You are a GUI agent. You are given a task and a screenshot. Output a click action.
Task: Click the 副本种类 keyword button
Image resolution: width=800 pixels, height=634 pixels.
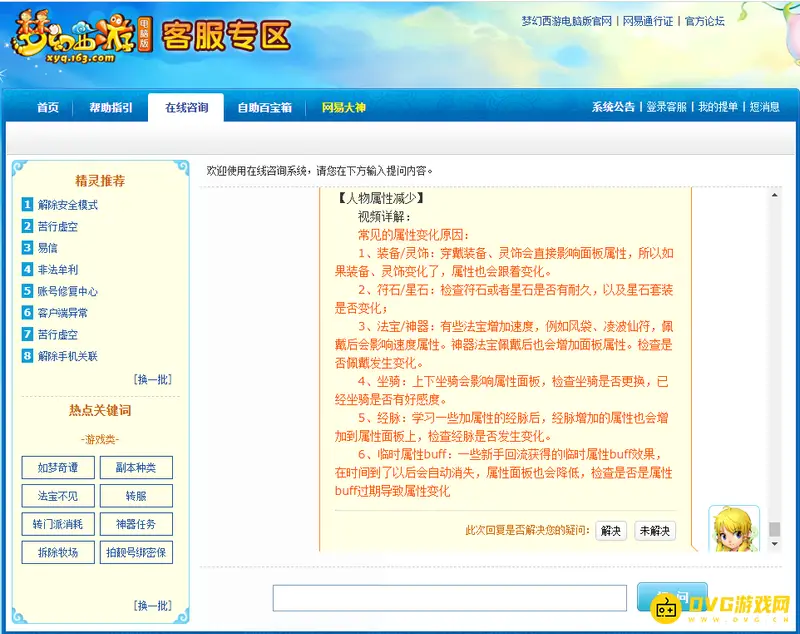pyautogui.click(x=136, y=467)
